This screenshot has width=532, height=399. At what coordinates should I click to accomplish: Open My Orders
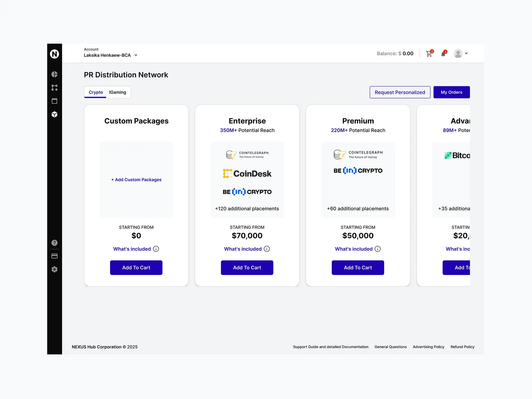pyautogui.click(x=451, y=92)
